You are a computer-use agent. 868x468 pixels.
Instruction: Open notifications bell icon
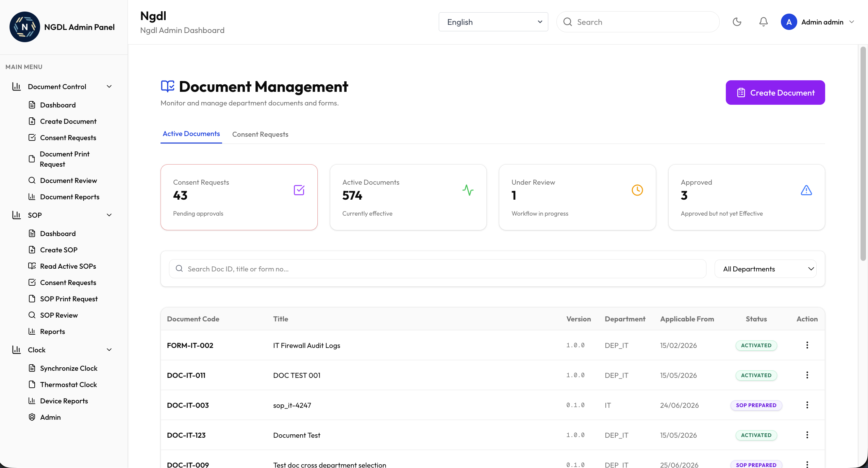click(x=763, y=22)
